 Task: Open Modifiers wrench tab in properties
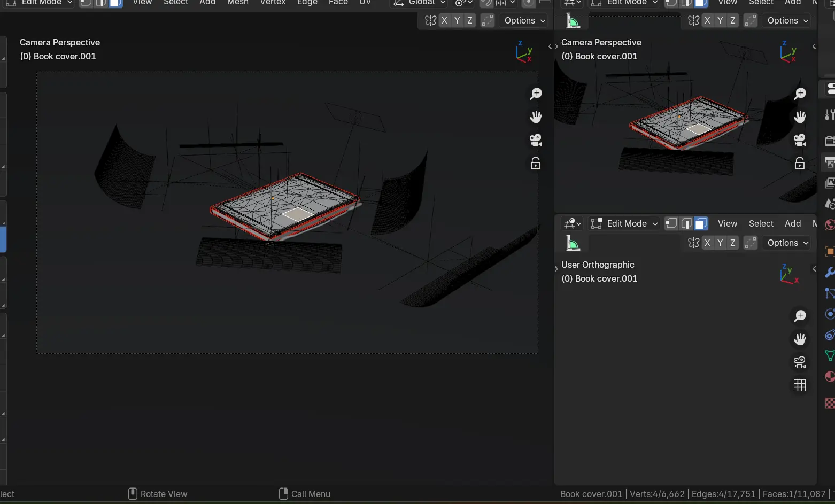tap(829, 272)
